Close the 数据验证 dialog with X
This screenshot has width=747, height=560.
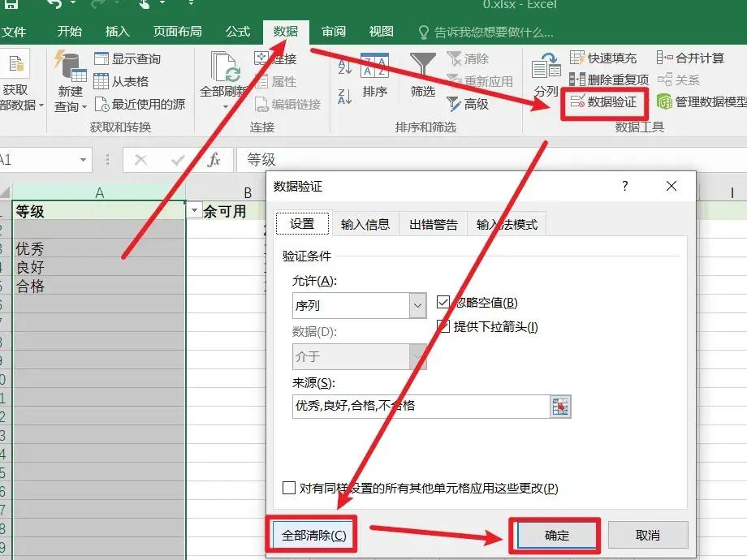pyautogui.click(x=671, y=186)
